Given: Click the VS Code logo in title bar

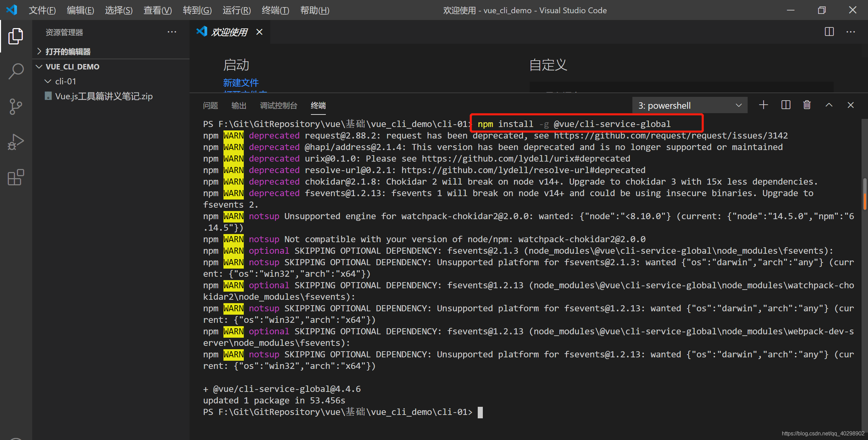Looking at the screenshot, I should pyautogui.click(x=12, y=10).
